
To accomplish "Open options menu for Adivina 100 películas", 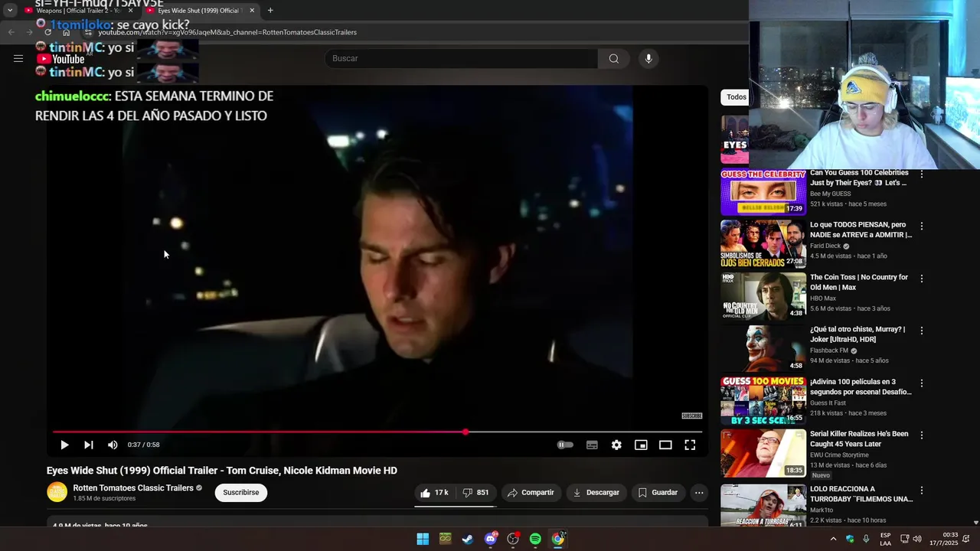I will [x=922, y=383].
